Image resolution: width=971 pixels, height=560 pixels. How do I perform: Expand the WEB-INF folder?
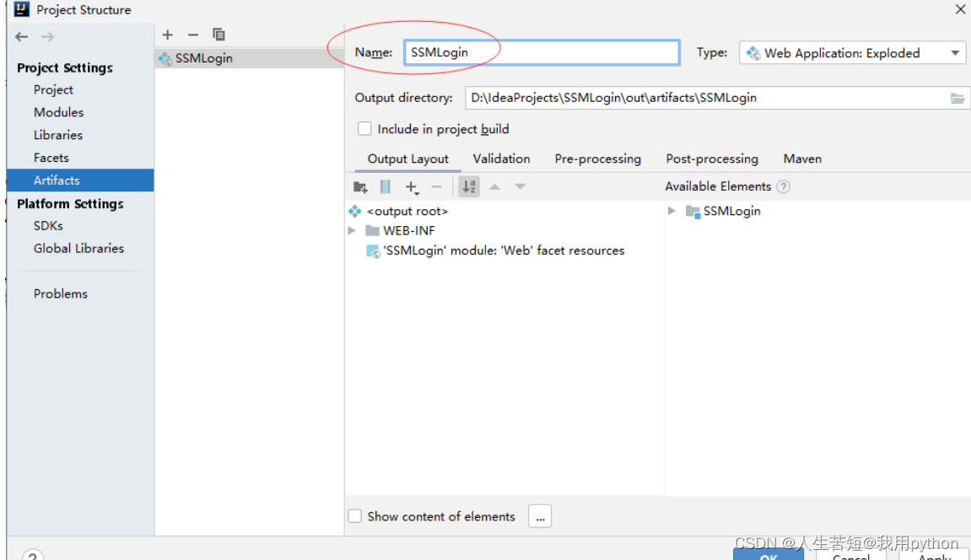(352, 231)
